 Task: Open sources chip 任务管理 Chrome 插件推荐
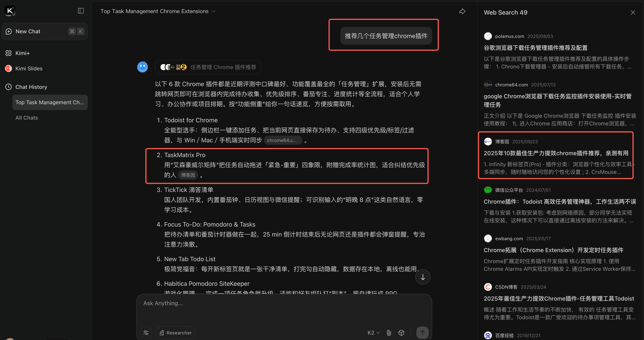pos(208,67)
